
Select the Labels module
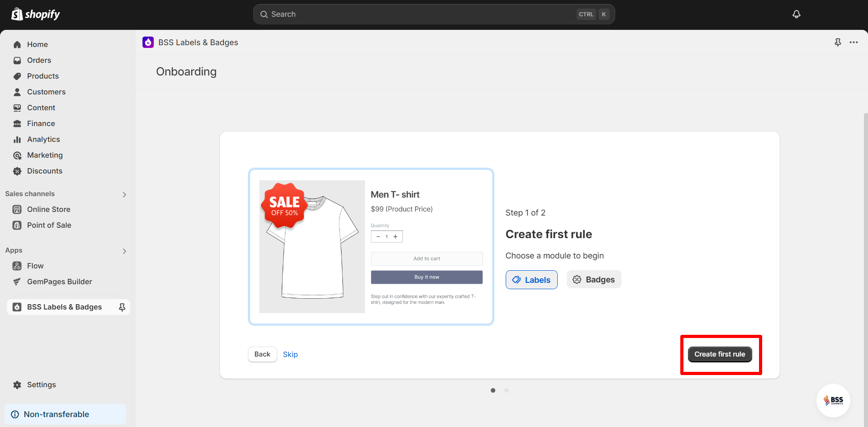531,280
